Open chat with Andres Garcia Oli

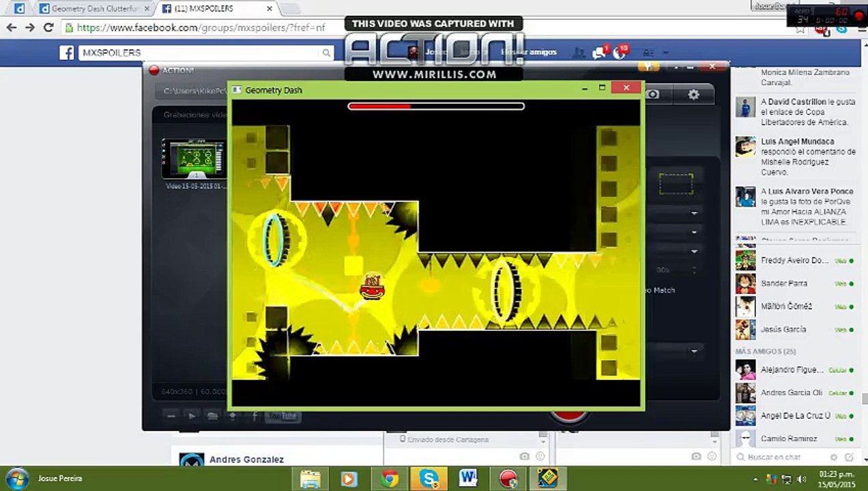coord(794,393)
